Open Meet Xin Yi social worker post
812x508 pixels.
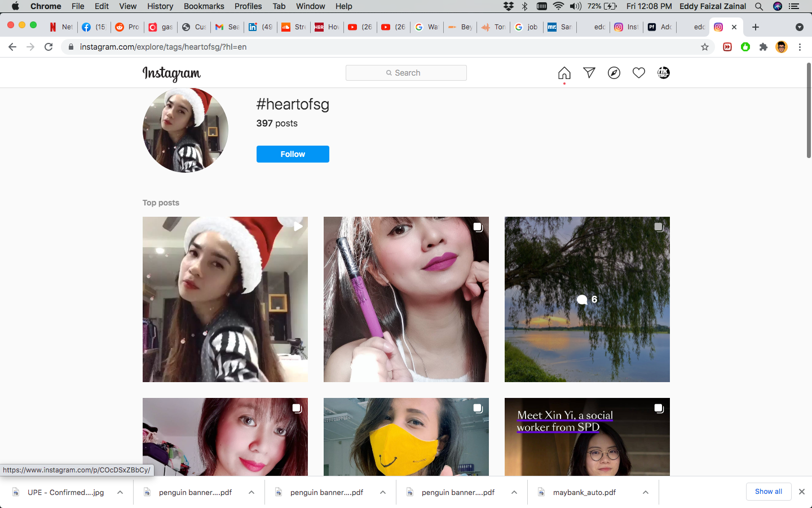[587, 437]
